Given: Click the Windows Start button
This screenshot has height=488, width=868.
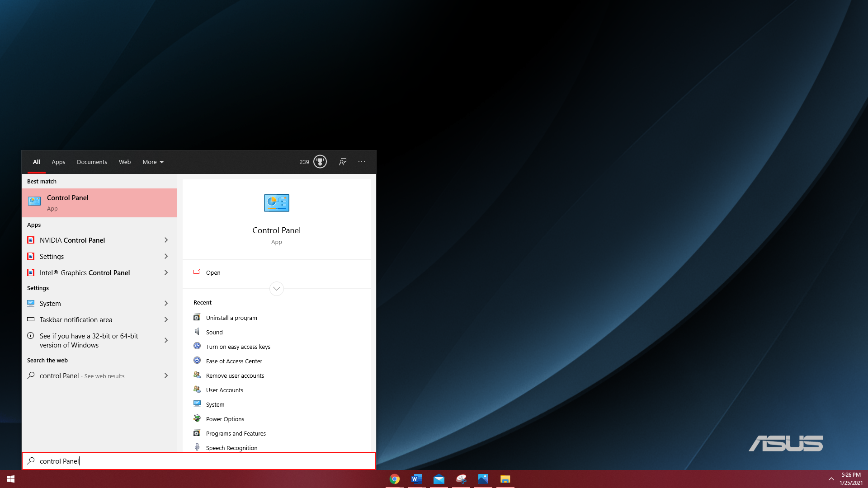Looking at the screenshot, I should point(11,479).
